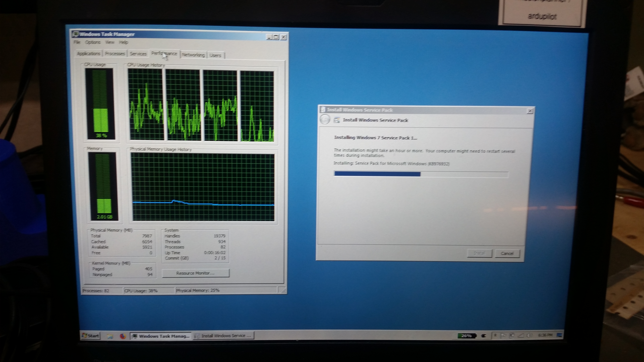Activate Windows Task Manager taskbar button
This screenshot has width=644, height=362.
(x=161, y=336)
